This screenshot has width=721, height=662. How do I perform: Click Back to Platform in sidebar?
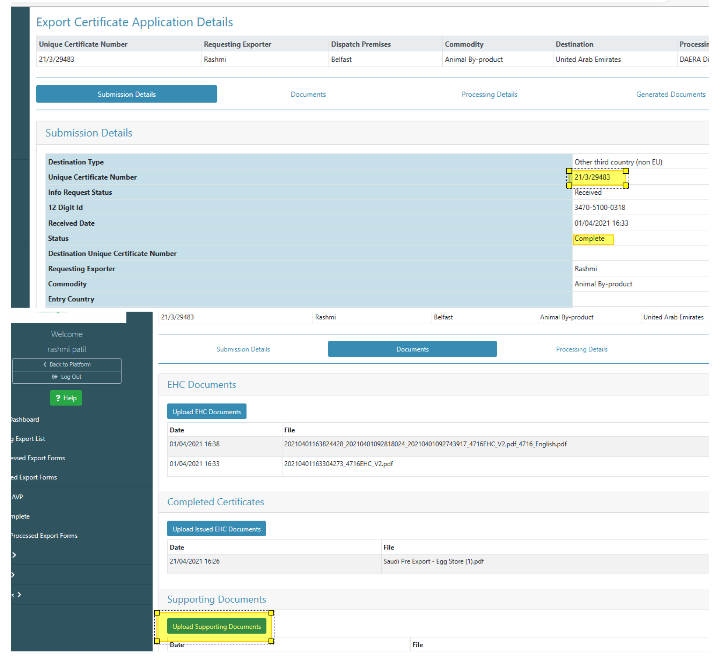tap(67, 365)
